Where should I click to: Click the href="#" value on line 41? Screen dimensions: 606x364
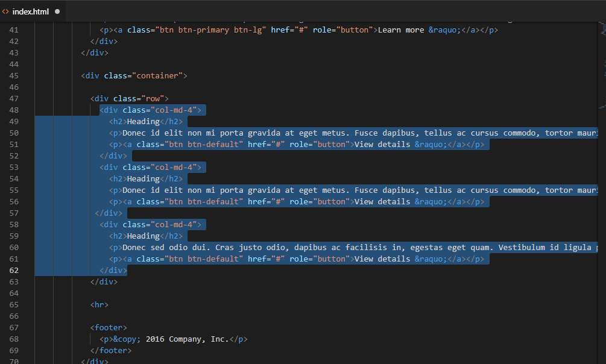coord(291,29)
